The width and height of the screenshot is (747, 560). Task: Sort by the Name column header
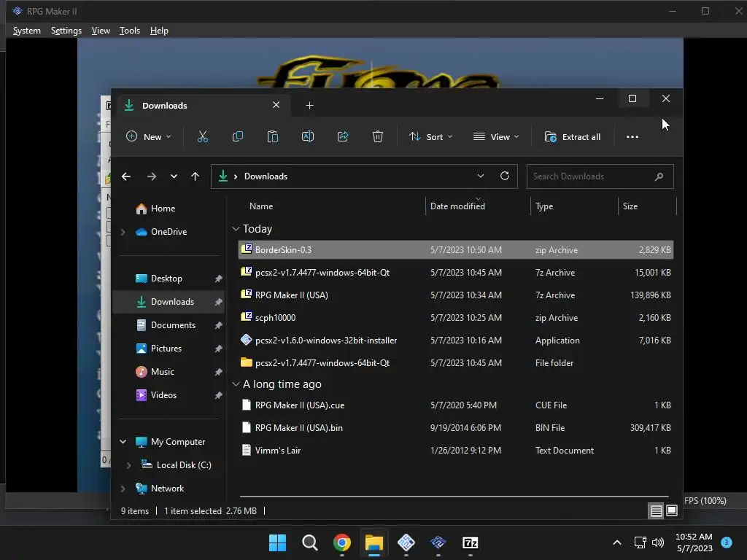(261, 206)
